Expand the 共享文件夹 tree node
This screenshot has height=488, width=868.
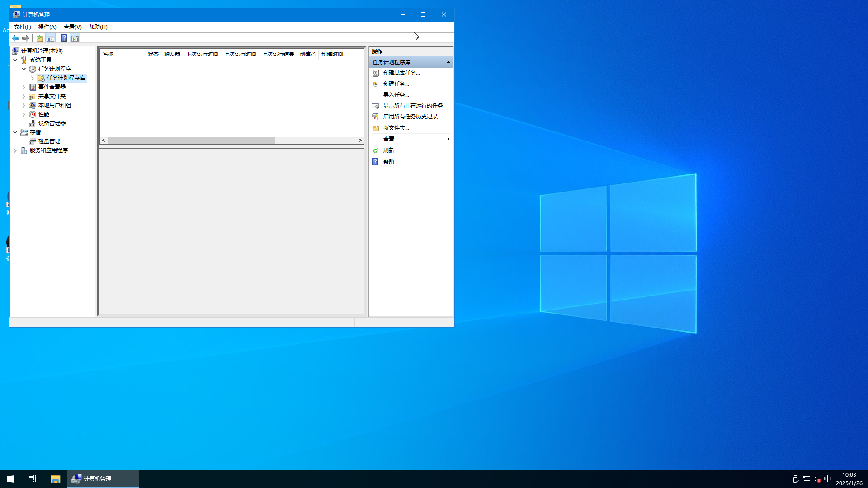pyautogui.click(x=24, y=96)
